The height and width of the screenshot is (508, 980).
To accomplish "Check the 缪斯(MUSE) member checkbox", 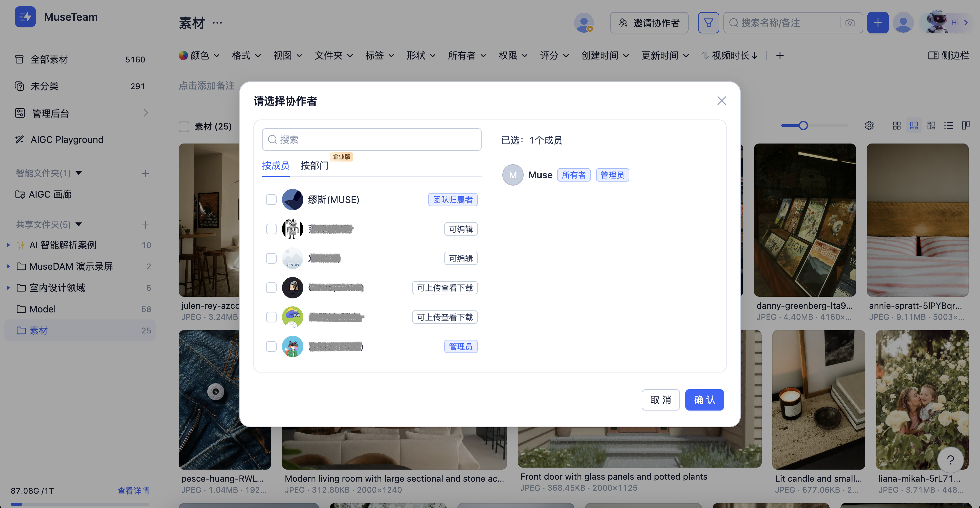I will point(271,200).
